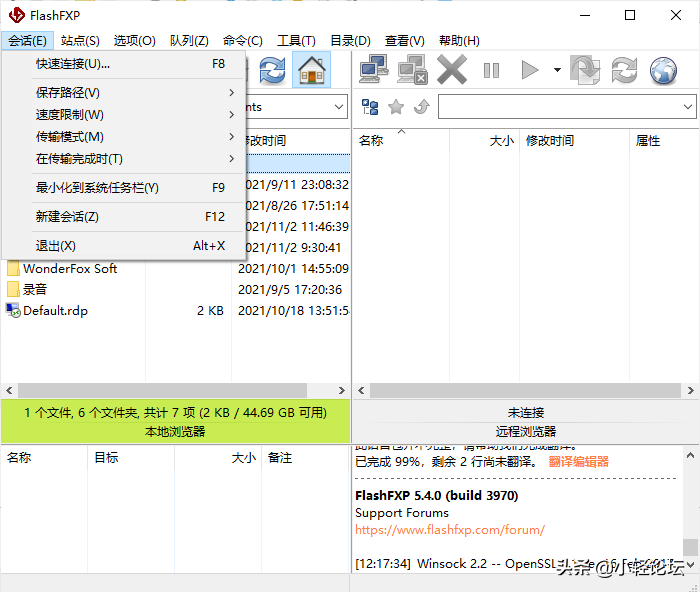Click the remote transfer files icon
The height and width of the screenshot is (592, 700).
pos(585,69)
